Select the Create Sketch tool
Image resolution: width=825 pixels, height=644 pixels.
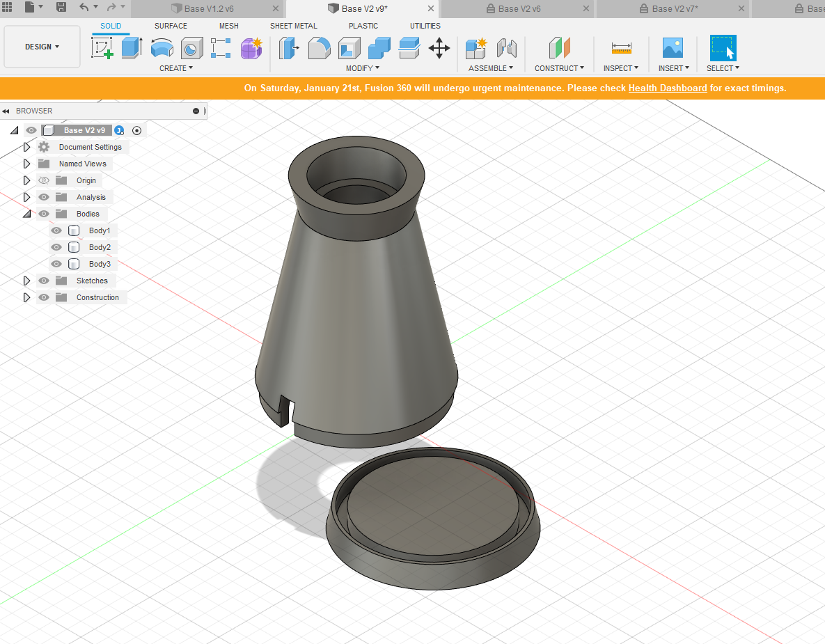pyautogui.click(x=102, y=48)
